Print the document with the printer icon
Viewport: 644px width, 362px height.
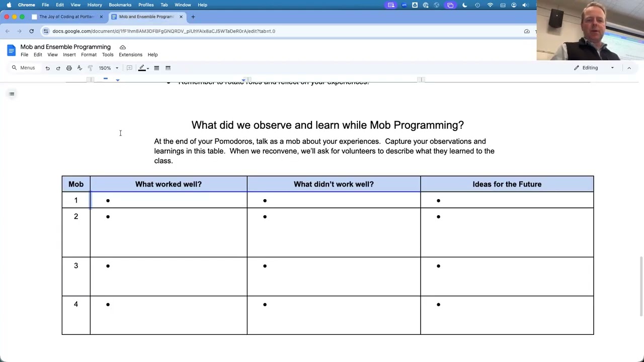point(69,68)
